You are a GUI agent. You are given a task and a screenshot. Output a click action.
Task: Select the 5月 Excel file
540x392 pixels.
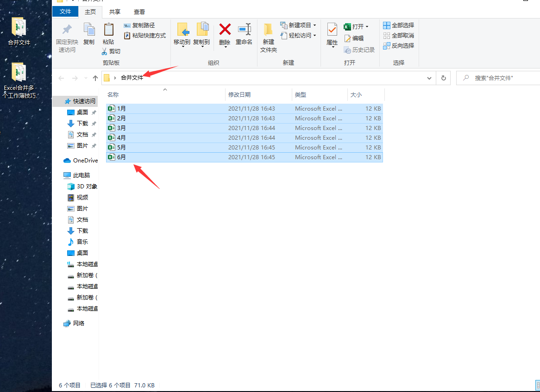tap(245, 147)
